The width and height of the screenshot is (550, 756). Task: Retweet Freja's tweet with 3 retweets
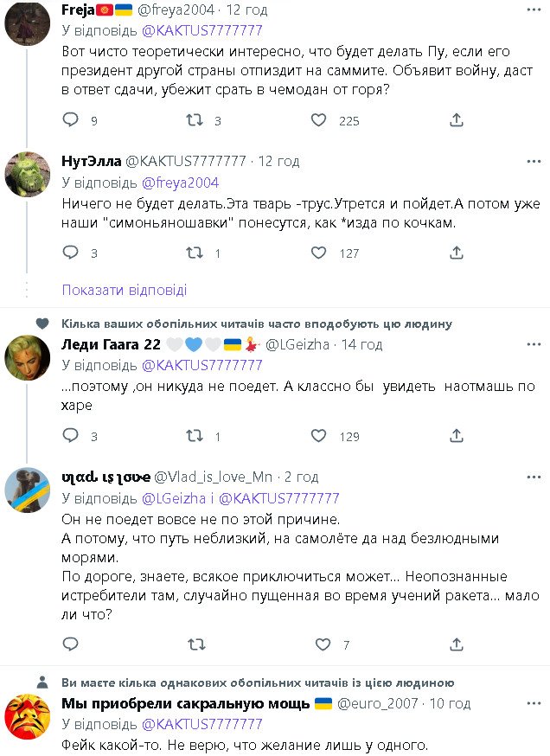pyautogui.click(x=195, y=121)
